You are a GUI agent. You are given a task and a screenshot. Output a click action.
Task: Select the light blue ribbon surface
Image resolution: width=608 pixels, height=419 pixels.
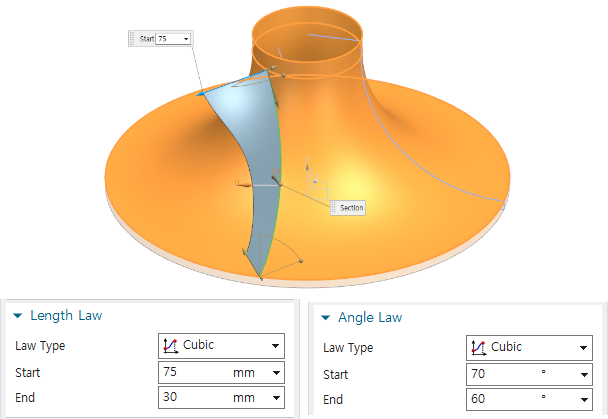[x=250, y=150]
